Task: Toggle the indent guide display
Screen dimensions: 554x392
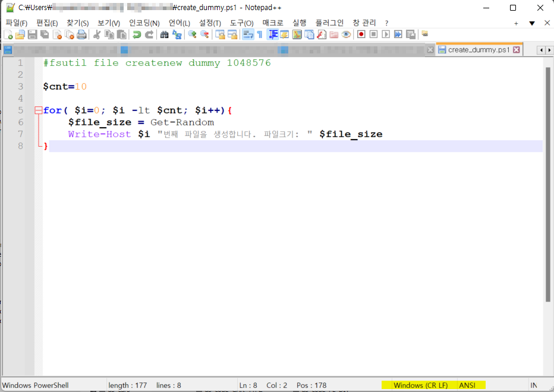Action: click(x=272, y=34)
